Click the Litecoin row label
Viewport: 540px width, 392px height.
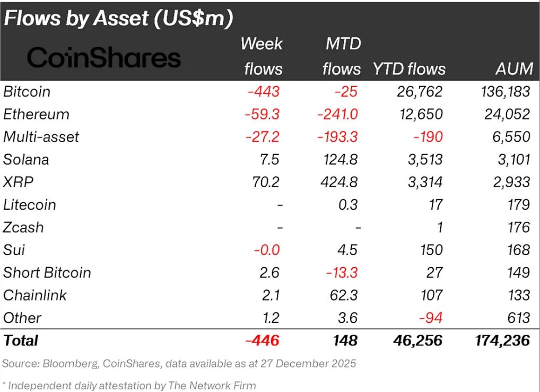click(29, 205)
